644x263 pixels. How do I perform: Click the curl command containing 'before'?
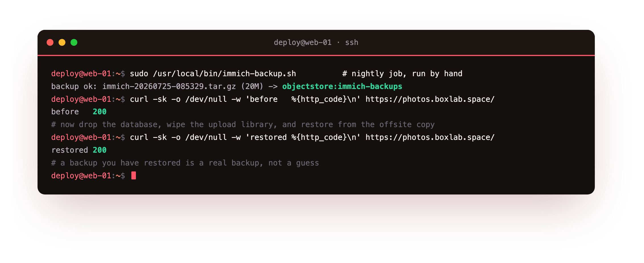(x=312, y=99)
